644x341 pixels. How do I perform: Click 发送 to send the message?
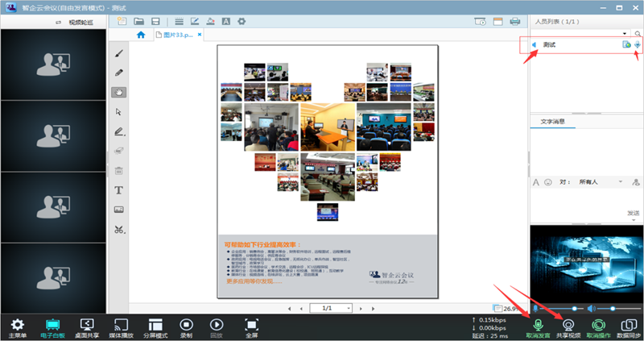(x=633, y=213)
